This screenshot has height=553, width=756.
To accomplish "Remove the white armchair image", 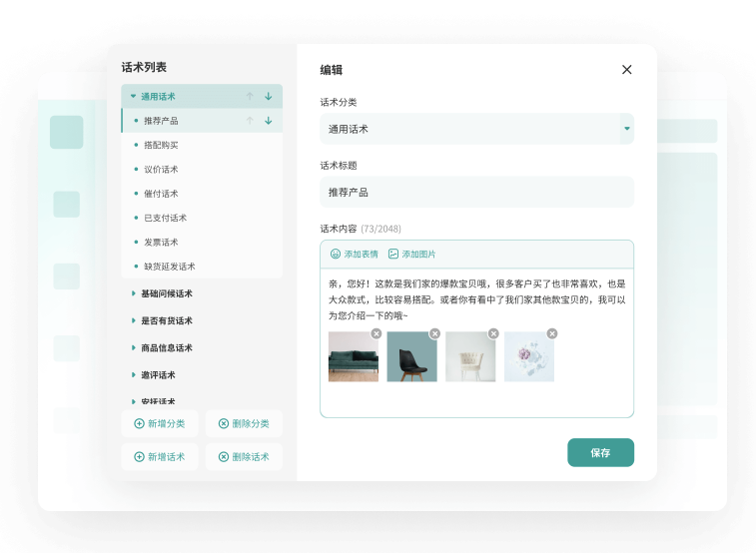I will pyautogui.click(x=493, y=333).
